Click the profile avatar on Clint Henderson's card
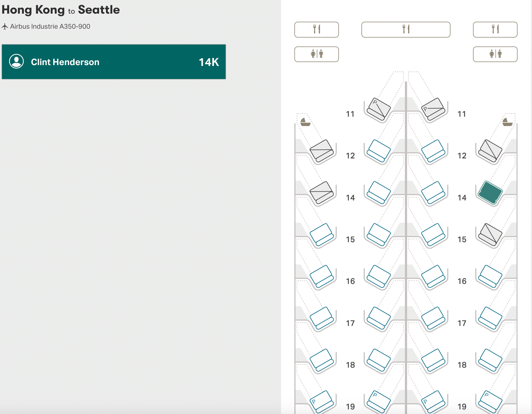The height and width of the screenshot is (414, 532). point(17,62)
